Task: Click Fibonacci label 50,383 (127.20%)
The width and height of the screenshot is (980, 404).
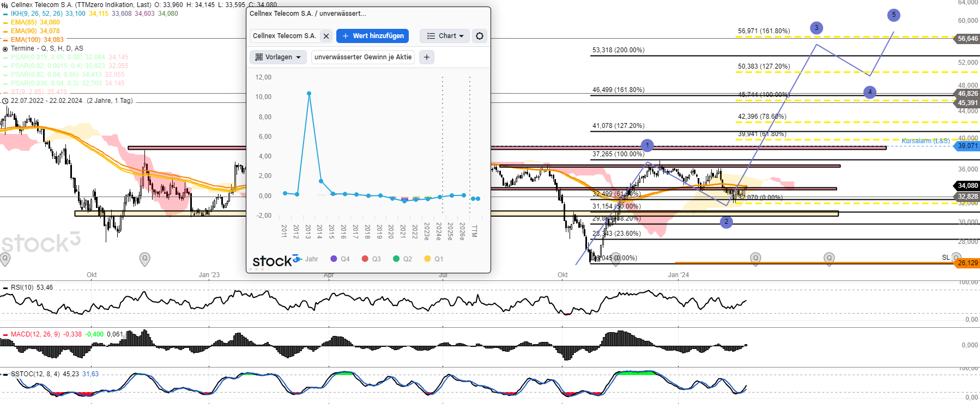Action: tap(764, 66)
